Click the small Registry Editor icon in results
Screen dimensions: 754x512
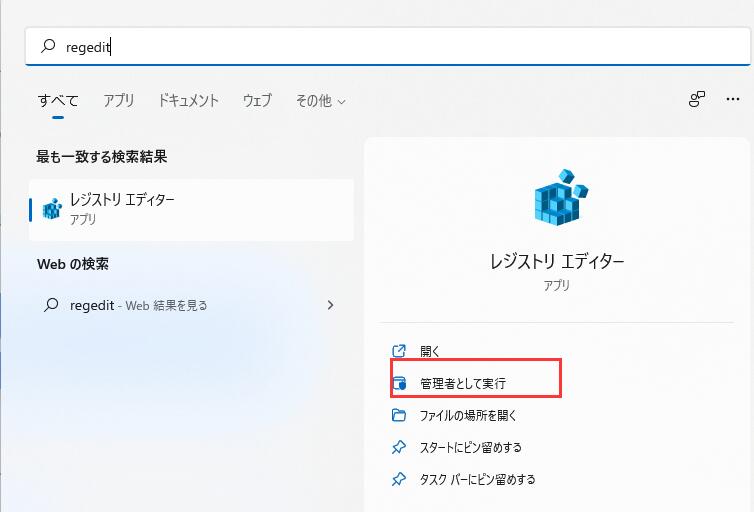click(x=52, y=208)
